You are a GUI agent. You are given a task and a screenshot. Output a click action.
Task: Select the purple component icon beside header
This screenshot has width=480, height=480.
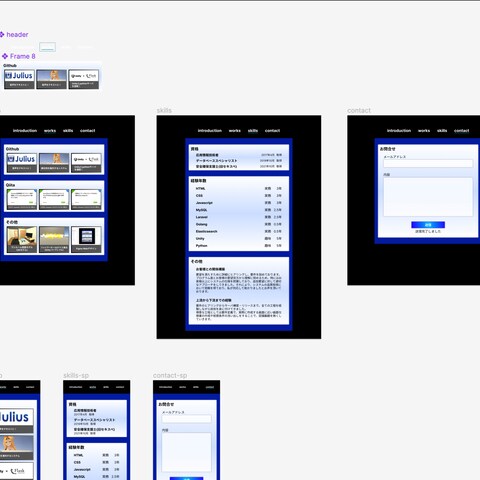[2, 34]
